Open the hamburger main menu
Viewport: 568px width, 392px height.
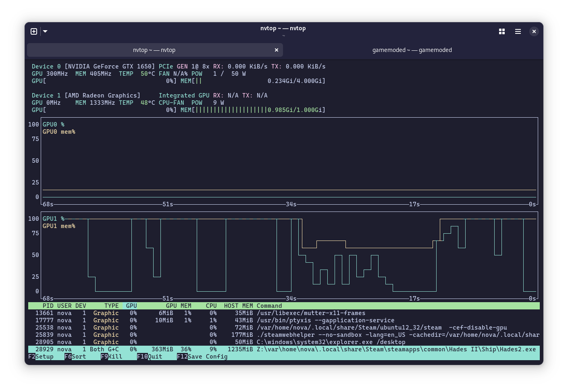pyautogui.click(x=518, y=31)
